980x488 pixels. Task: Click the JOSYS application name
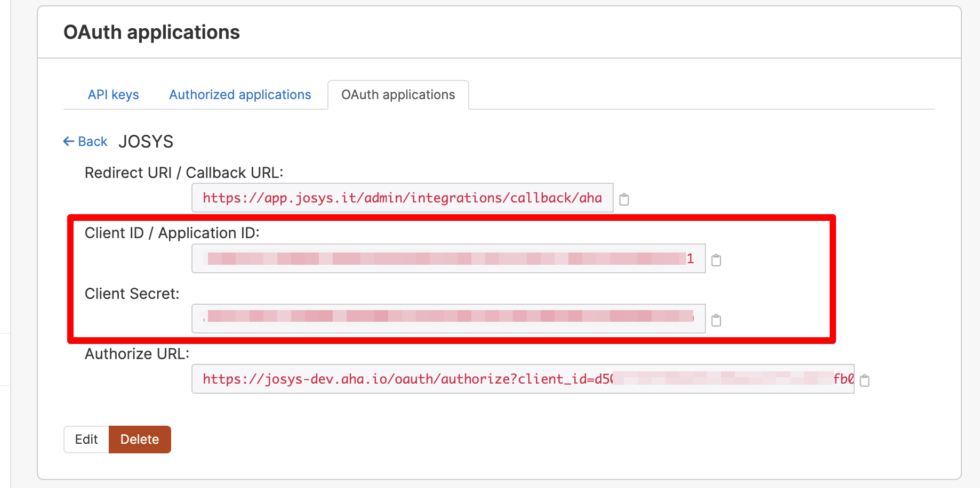pos(146,142)
